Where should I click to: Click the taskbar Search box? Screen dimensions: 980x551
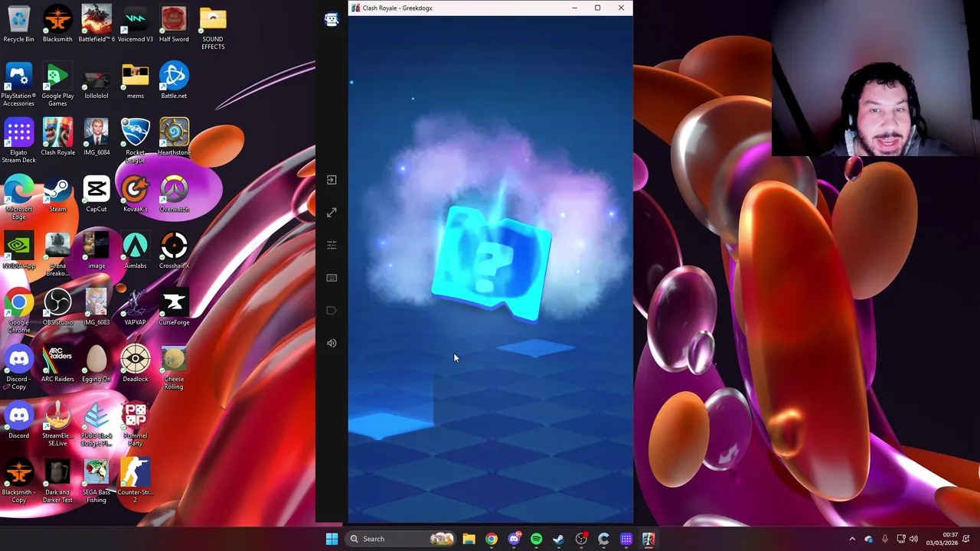(400, 539)
